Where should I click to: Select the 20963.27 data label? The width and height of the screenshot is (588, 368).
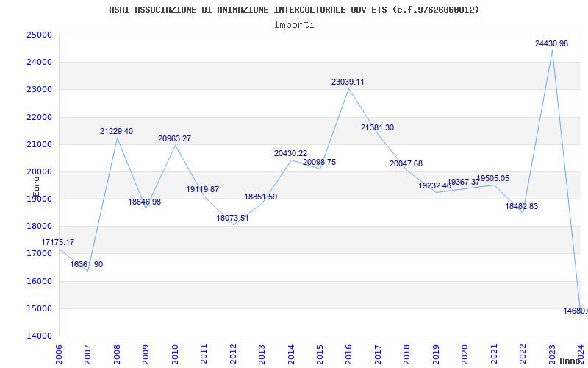click(174, 138)
